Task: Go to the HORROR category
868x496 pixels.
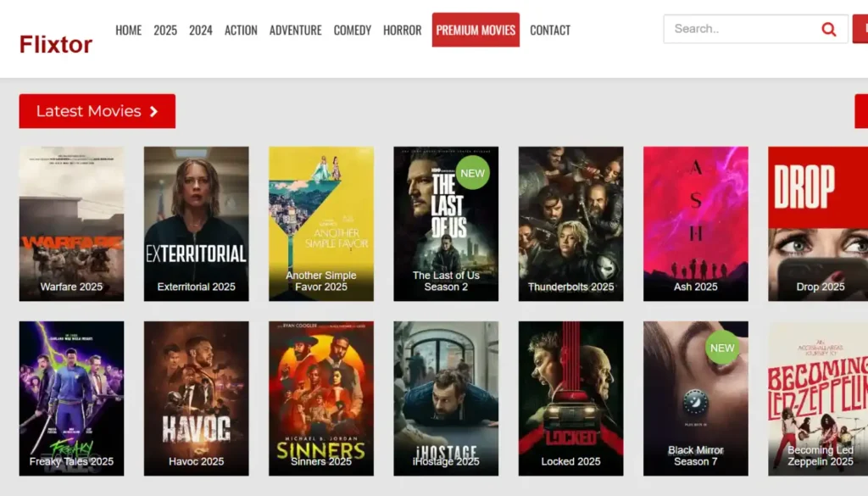Action: pos(402,30)
